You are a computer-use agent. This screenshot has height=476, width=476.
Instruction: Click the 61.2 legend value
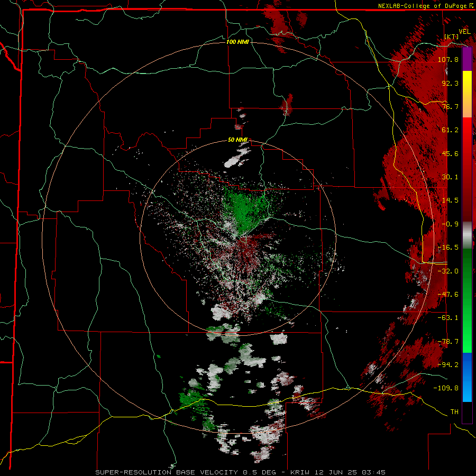click(x=450, y=130)
